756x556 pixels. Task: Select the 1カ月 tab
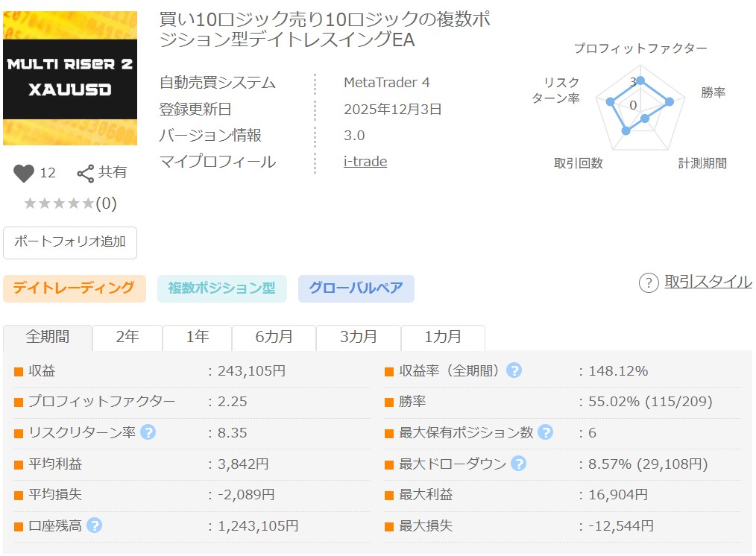(443, 337)
